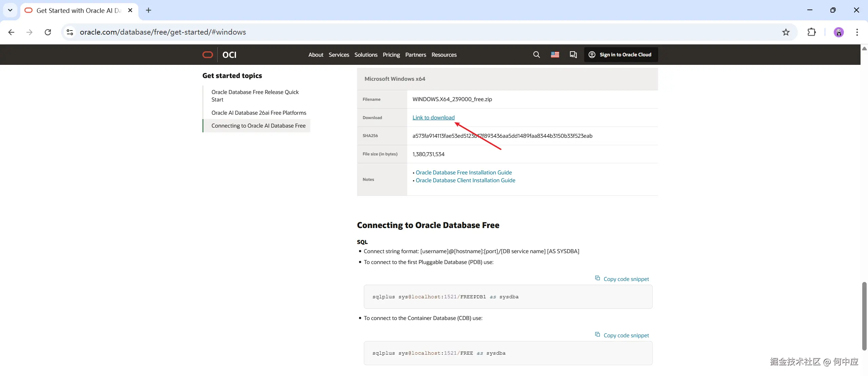The image size is (868, 376).
Task: Click Sign in to Oracle Cloud
Action: pos(621,55)
